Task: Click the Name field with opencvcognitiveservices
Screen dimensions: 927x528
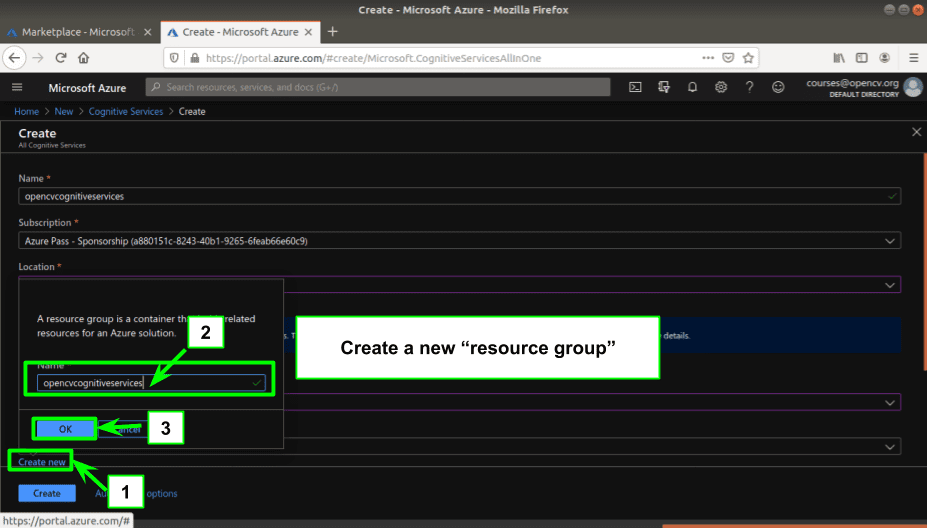Action: (459, 196)
